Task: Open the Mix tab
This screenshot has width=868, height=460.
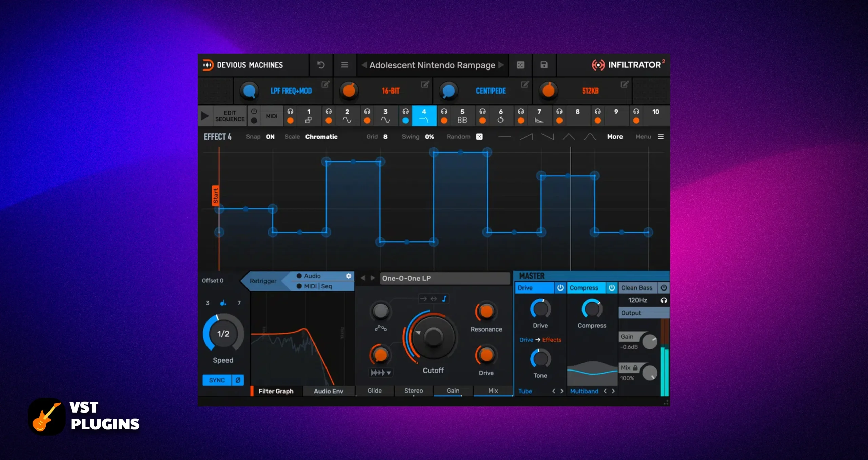Action: (x=493, y=391)
